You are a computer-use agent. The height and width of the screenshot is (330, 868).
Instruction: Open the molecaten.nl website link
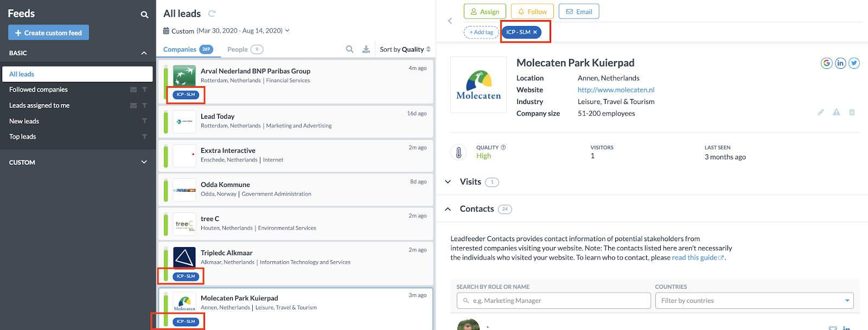coord(616,90)
